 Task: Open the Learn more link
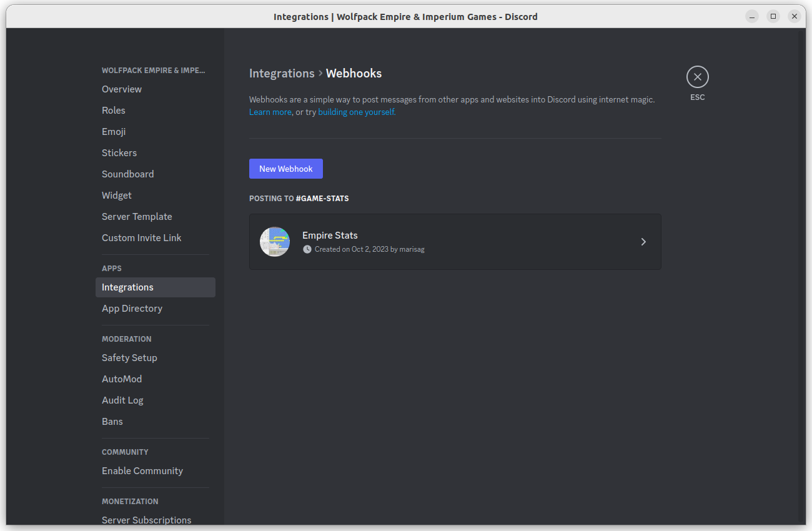click(270, 112)
